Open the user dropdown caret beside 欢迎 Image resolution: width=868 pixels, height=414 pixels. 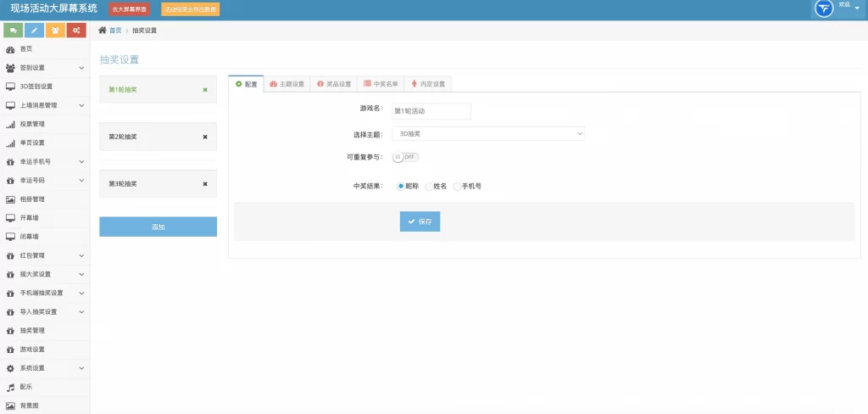pos(857,8)
